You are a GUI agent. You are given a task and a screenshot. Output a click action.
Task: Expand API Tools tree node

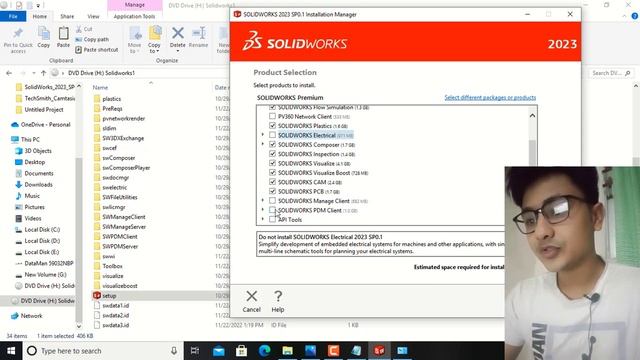pos(262,219)
